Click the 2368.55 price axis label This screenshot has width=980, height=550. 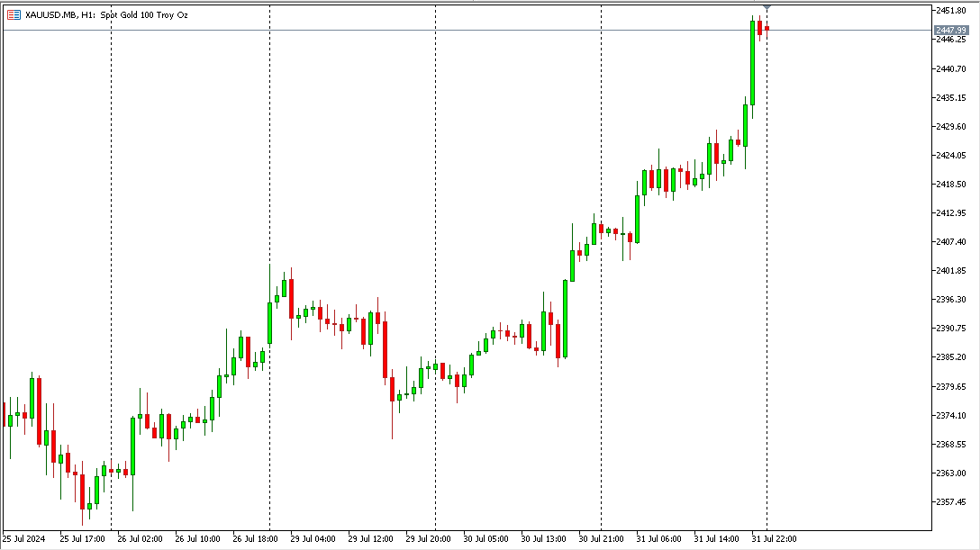(x=950, y=444)
